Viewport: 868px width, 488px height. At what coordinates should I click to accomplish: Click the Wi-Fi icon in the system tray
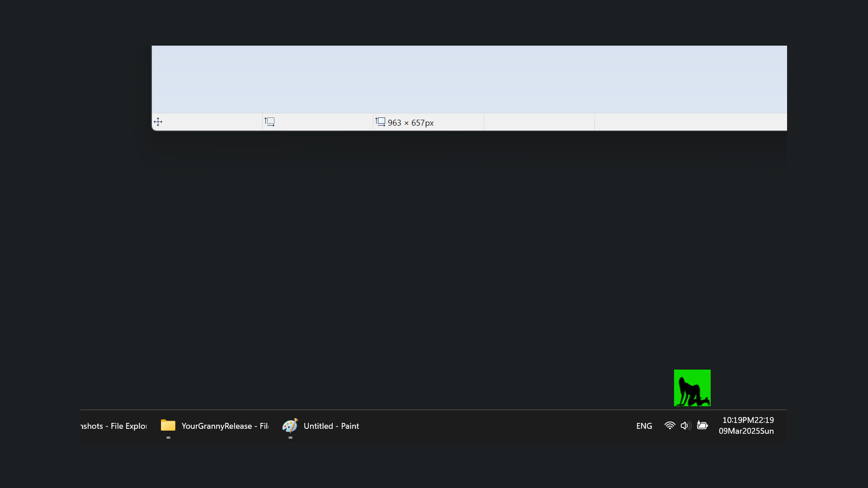[x=669, y=425]
